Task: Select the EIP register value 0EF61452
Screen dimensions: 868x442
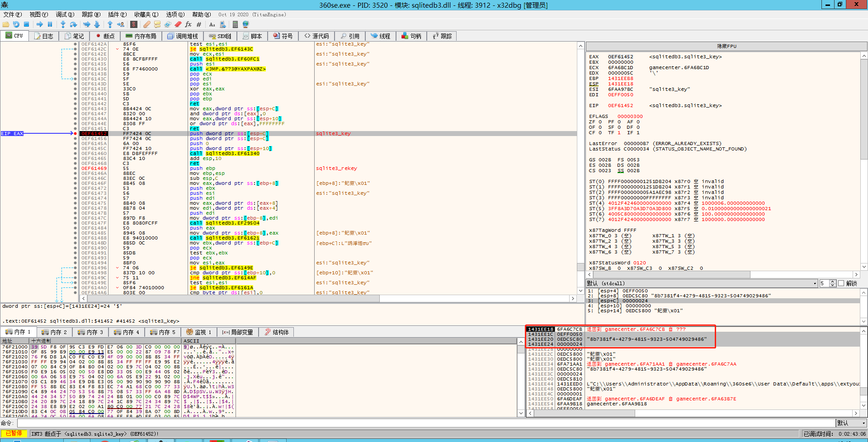Action: pyautogui.click(x=620, y=105)
